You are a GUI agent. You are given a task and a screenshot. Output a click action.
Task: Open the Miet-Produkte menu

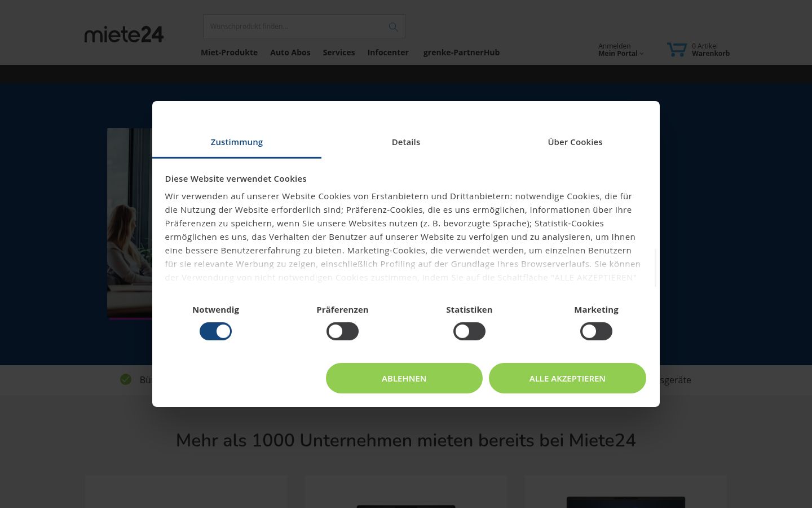[229, 52]
